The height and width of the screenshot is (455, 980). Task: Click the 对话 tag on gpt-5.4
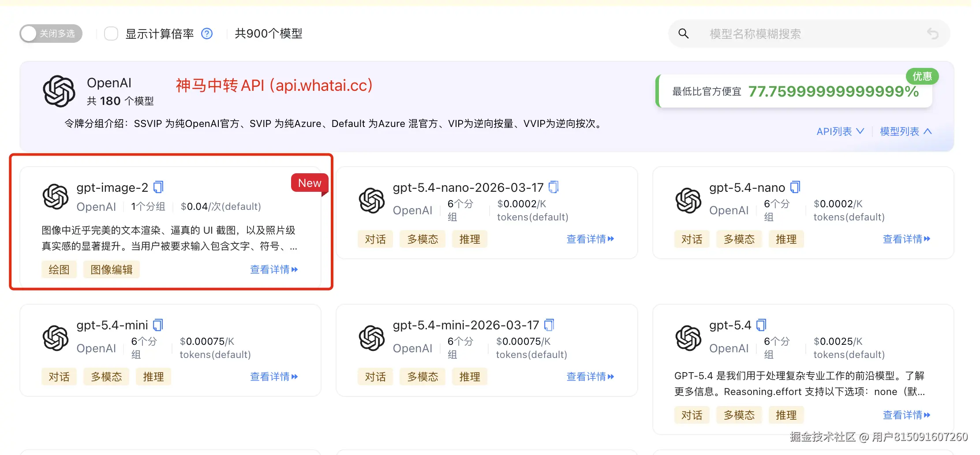pyautogui.click(x=692, y=415)
